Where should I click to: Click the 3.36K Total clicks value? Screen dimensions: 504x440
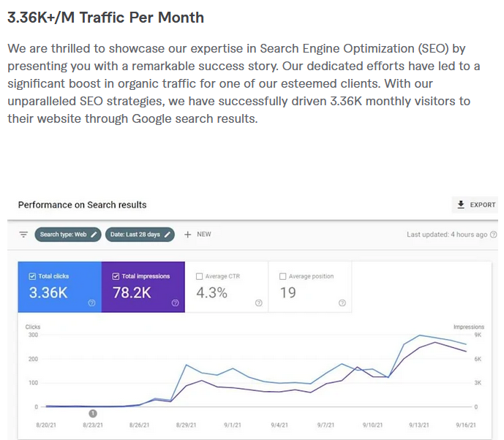48,293
